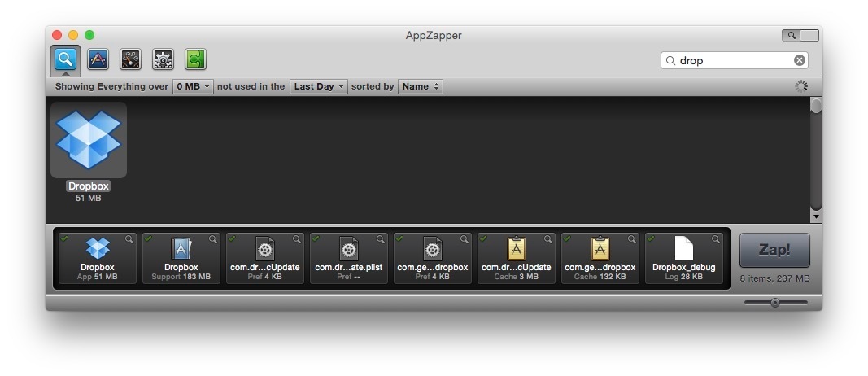Open the Applications view toolbar icon
Image resolution: width=868 pixels, height=376 pixels.
pyautogui.click(x=98, y=59)
